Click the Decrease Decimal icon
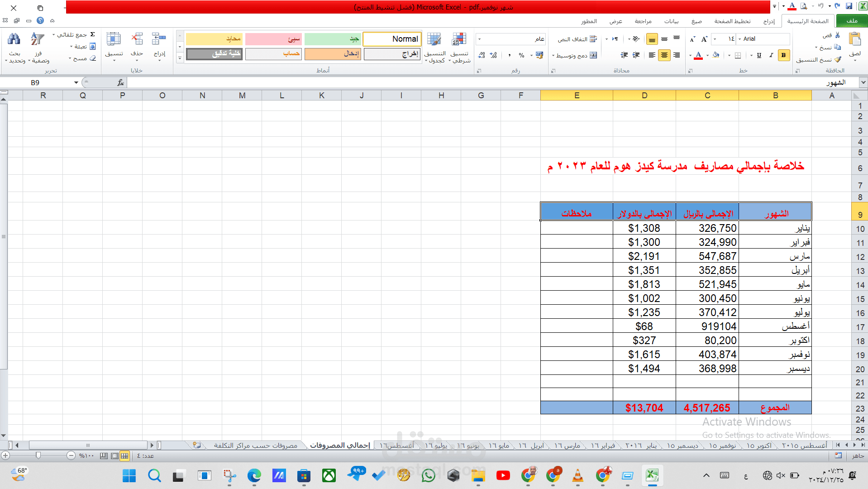This screenshot has height=489, width=868. click(x=482, y=55)
